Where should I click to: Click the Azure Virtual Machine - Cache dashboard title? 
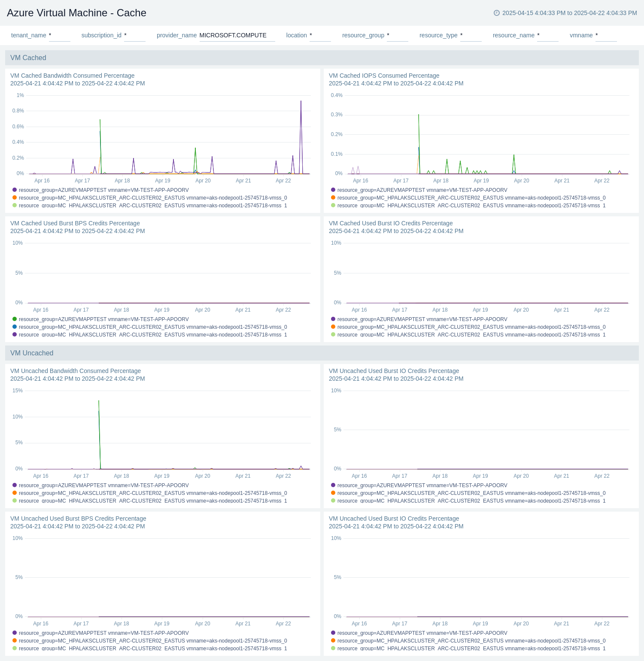(x=76, y=13)
